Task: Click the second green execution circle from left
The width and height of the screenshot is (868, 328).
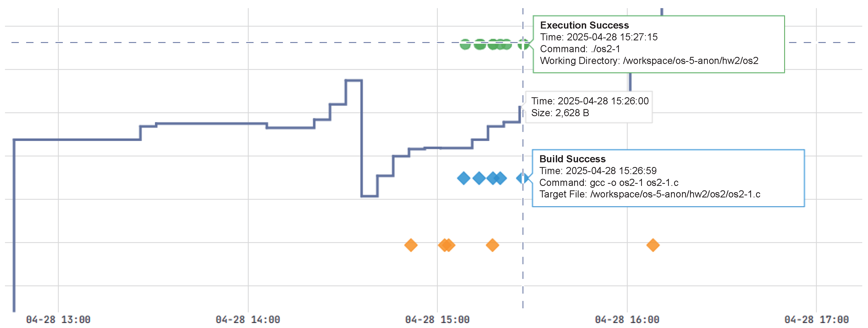Action: tap(480, 44)
